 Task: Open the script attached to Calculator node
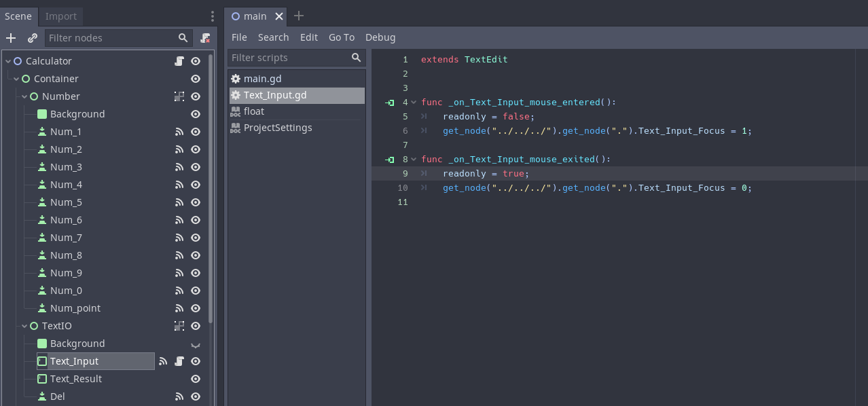179,61
